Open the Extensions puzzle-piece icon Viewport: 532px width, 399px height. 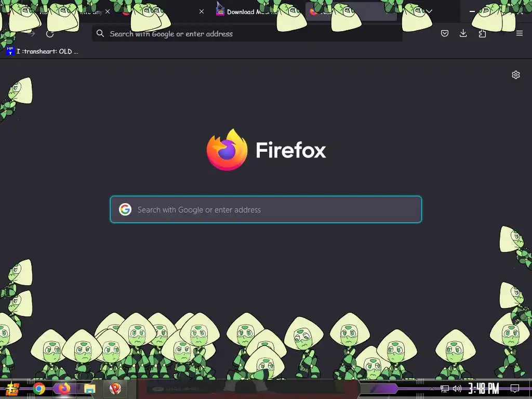click(x=482, y=33)
